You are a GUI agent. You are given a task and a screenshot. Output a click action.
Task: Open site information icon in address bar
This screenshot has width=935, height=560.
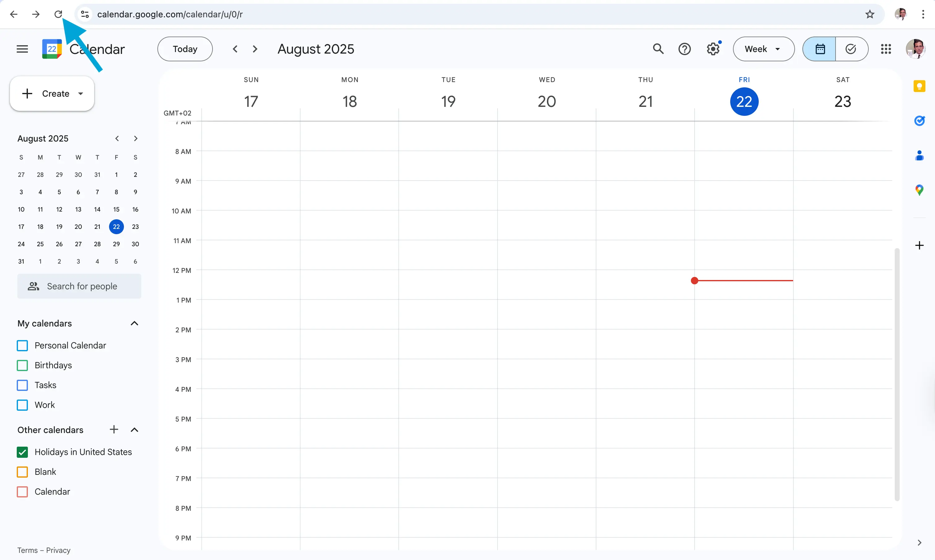[85, 14]
